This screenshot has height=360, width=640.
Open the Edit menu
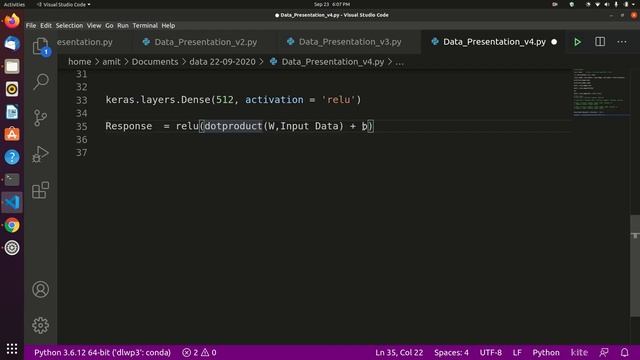pyautogui.click(x=46, y=25)
